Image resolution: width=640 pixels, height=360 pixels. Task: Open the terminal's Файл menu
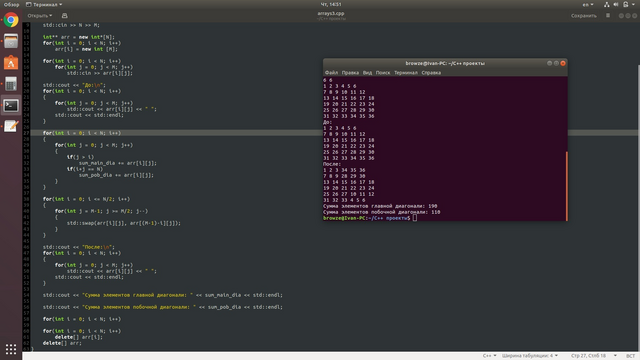[331, 73]
